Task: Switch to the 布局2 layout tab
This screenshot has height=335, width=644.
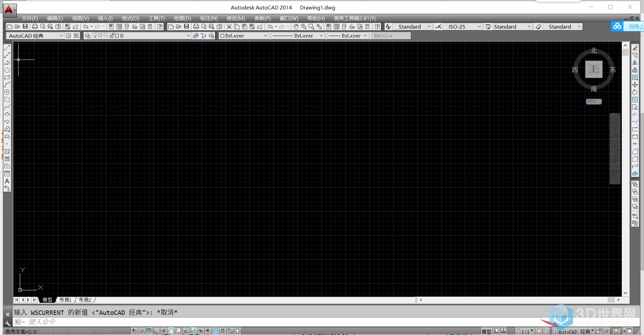Action: point(85,300)
